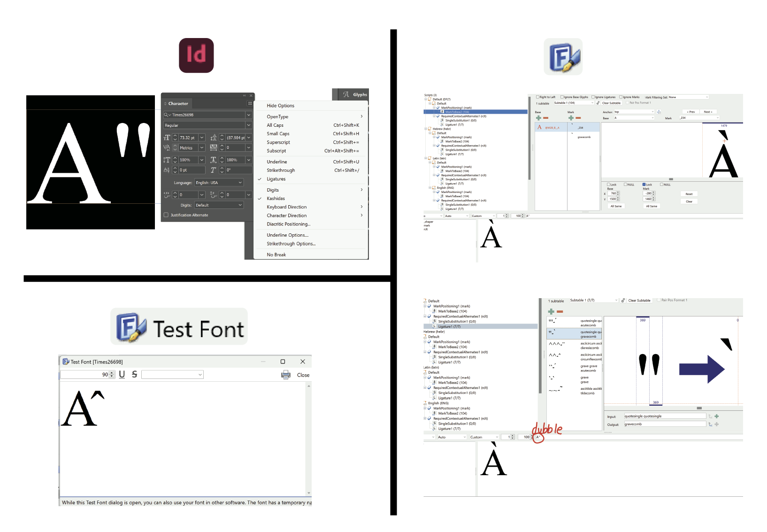Select No Break menu item
The height and width of the screenshot is (532, 767).
[310, 254]
